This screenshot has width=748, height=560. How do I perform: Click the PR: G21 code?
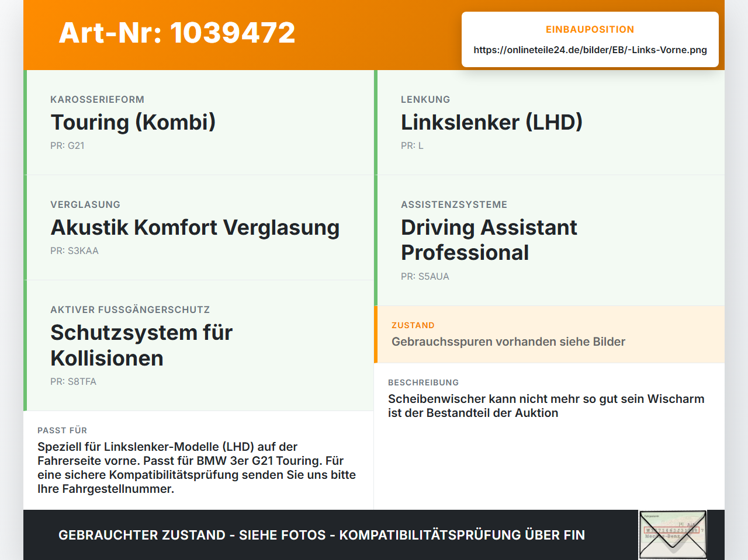point(67,145)
